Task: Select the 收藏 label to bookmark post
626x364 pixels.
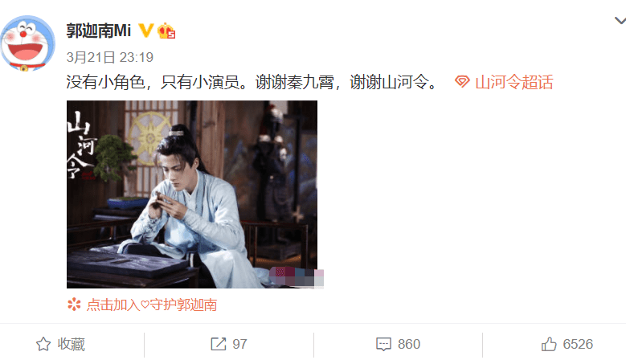Action: pyautogui.click(x=71, y=344)
